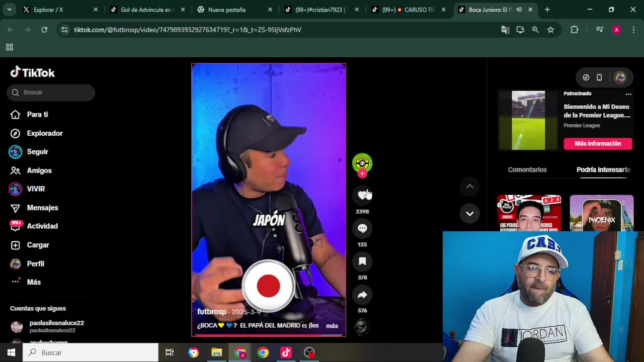Open options of sponsored ad (three dots)

tap(628, 94)
